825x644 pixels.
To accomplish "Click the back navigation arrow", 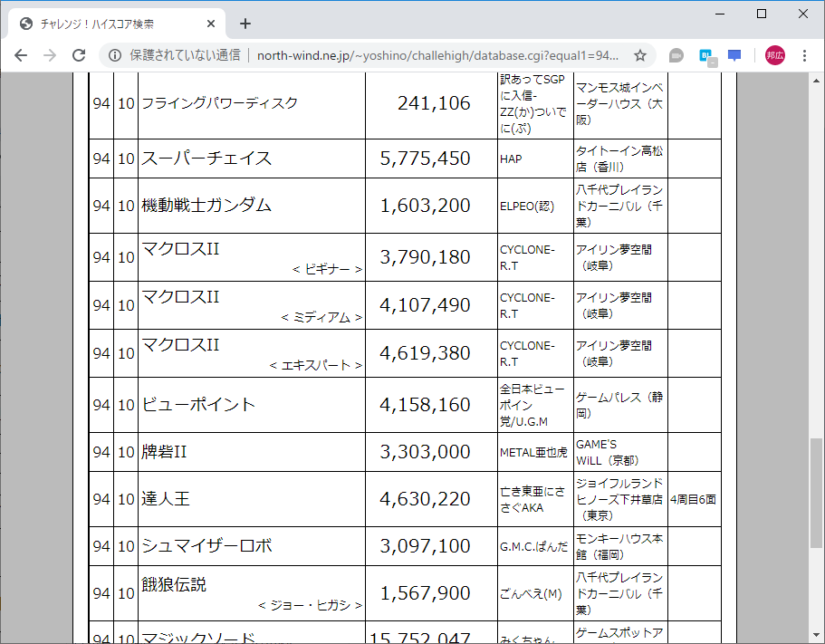I will coord(21,54).
